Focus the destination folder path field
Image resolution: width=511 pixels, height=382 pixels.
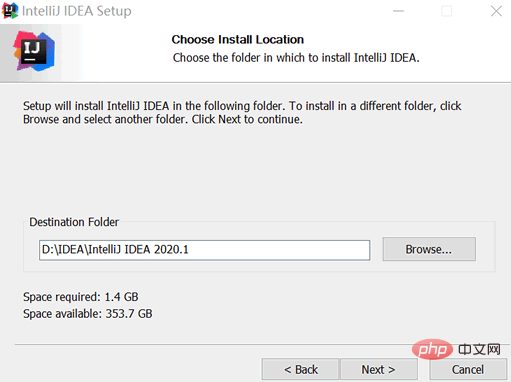pos(204,250)
